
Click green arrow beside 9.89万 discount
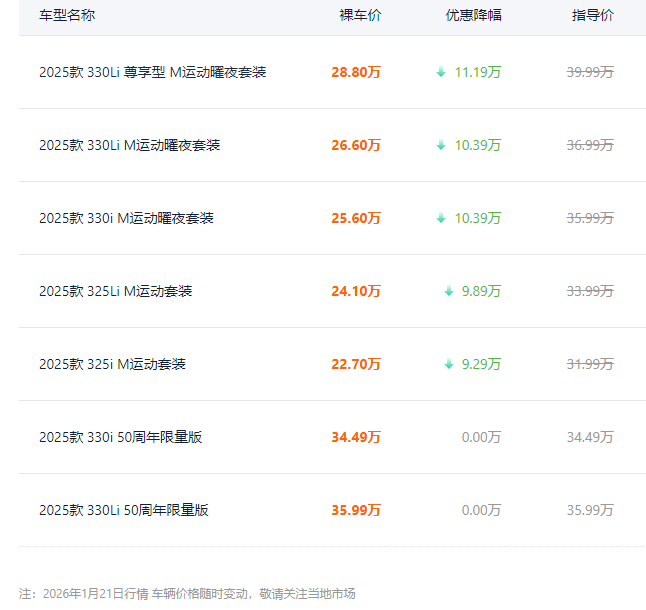click(x=449, y=291)
